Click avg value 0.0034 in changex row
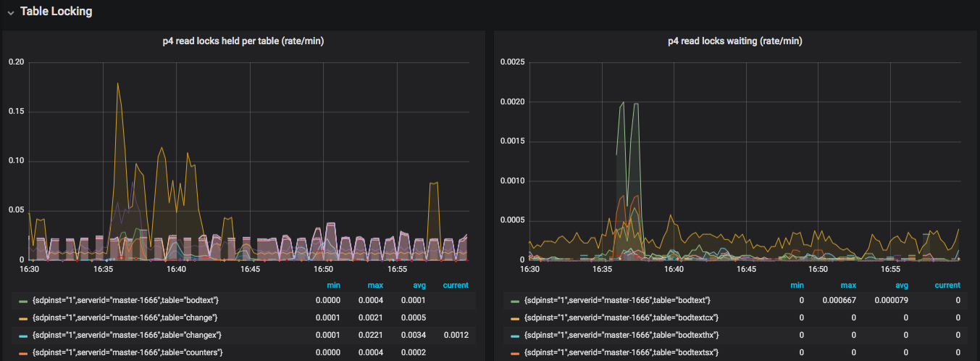980x361 pixels. pos(413,335)
